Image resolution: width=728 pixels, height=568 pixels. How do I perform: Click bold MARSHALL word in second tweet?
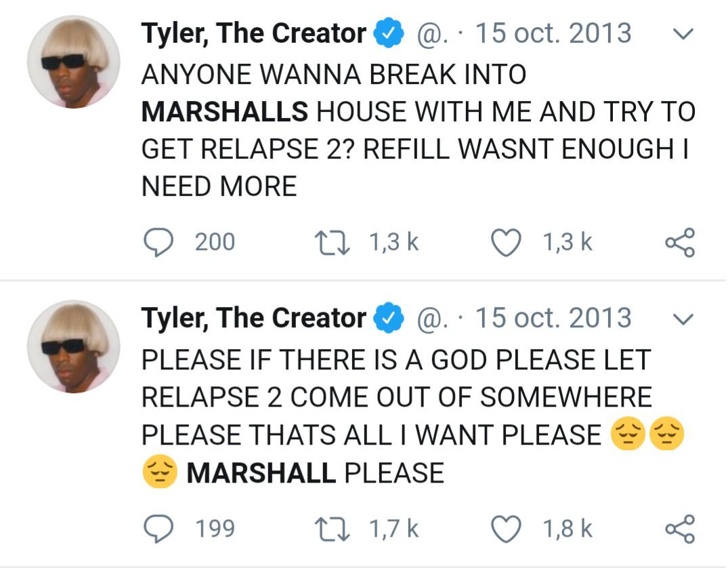point(261,472)
